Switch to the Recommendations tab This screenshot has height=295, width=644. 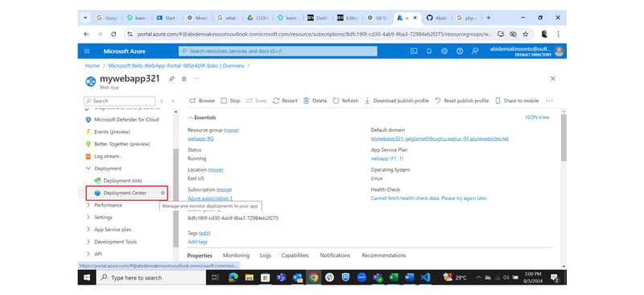[384, 256]
